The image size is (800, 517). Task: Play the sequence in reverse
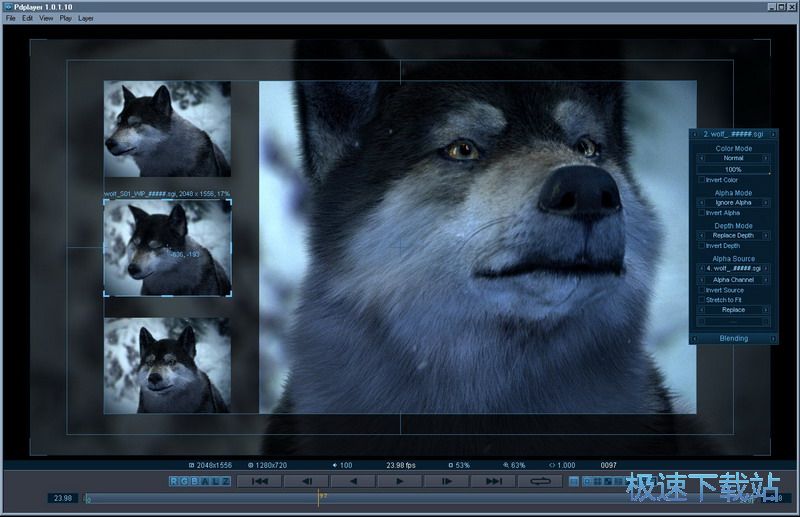tap(353, 481)
